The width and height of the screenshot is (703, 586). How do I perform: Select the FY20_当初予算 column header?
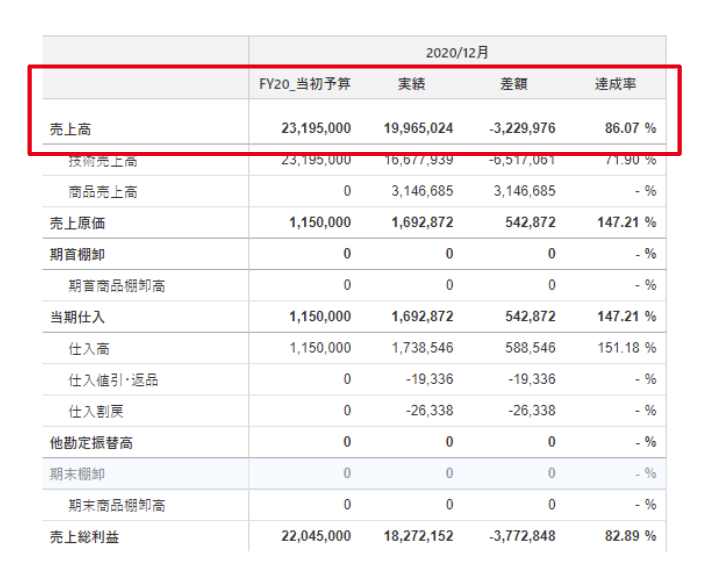[305, 85]
